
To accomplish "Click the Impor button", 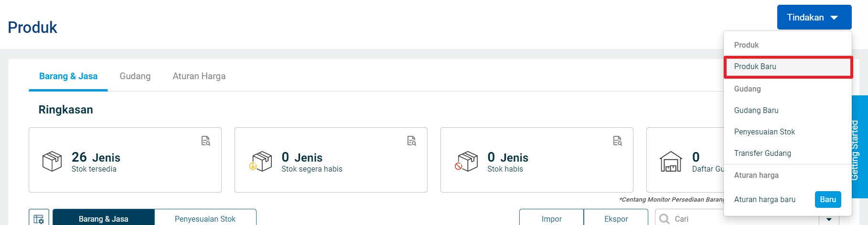I will [x=551, y=218].
